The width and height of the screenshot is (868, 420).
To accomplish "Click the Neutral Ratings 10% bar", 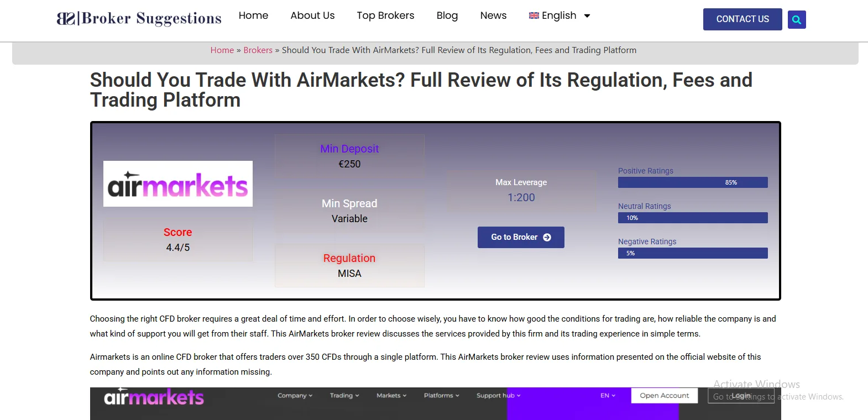I will pos(693,218).
